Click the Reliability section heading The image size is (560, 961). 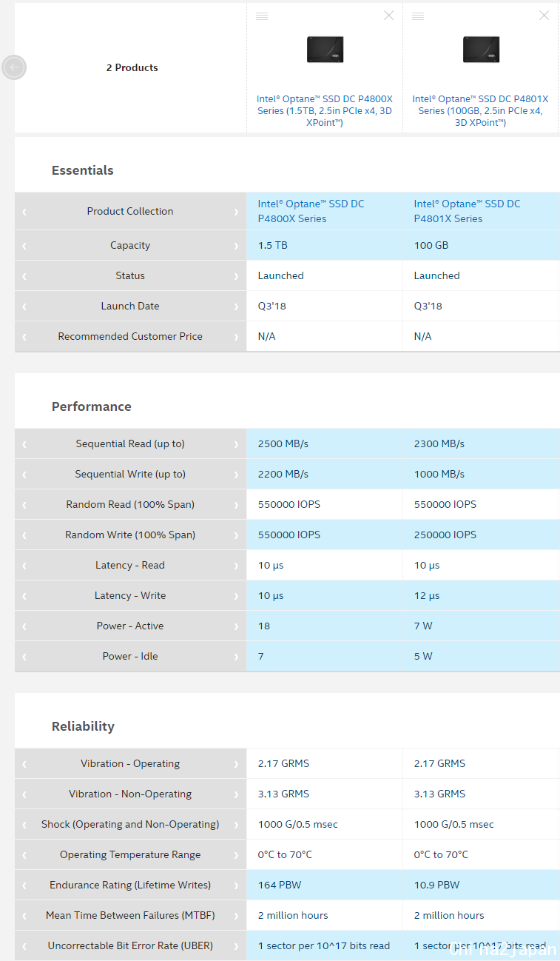point(83,726)
